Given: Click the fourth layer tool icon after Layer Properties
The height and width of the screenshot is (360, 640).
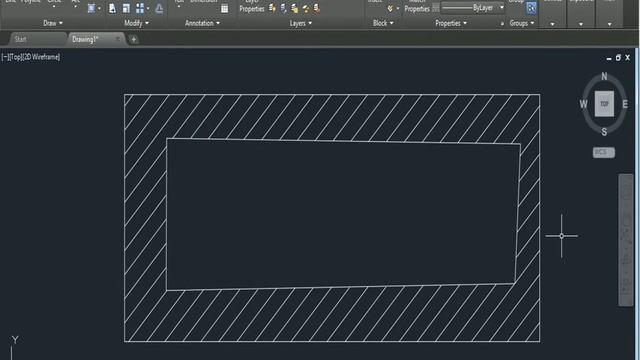Looking at the screenshot, I should tap(306, 8).
